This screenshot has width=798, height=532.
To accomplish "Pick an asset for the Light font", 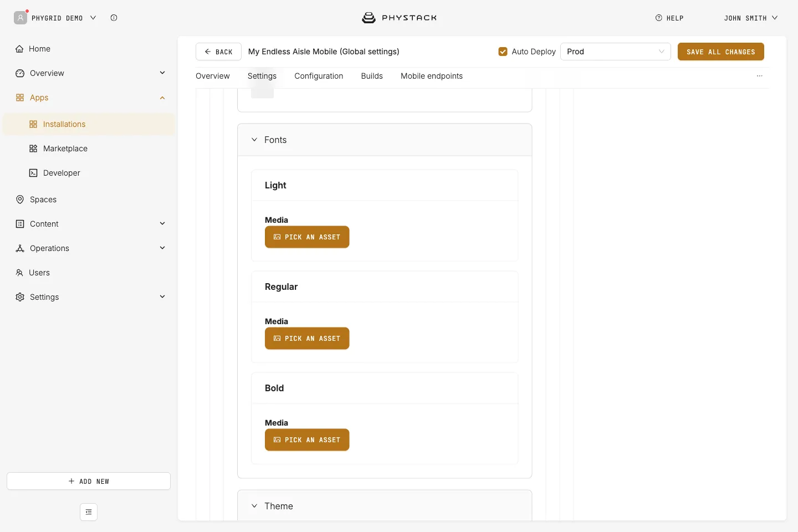I will tap(307, 237).
